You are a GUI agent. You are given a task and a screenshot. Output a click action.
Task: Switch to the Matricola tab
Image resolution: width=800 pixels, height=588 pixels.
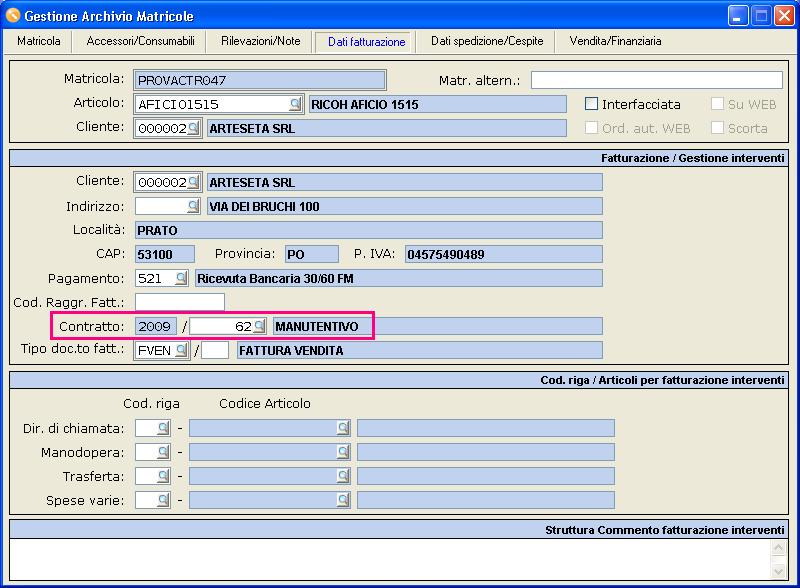39,41
